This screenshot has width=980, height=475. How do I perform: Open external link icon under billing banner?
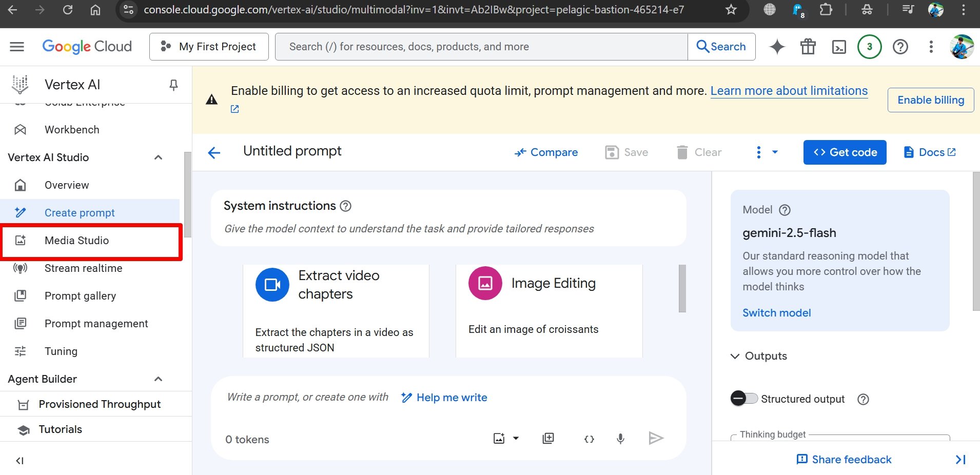[234, 109]
